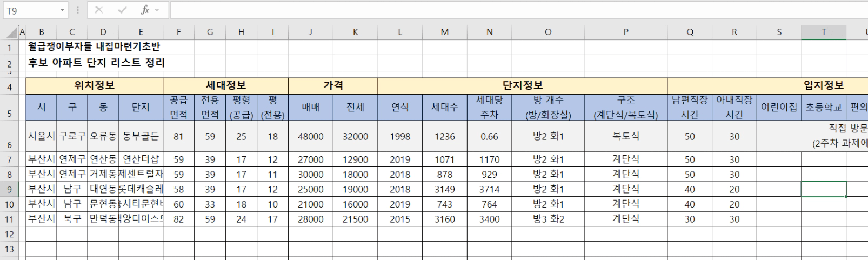The image size is (868, 260).
Task: Click the 공급 면적 column header cell
Action: pyautogui.click(x=179, y=107)
